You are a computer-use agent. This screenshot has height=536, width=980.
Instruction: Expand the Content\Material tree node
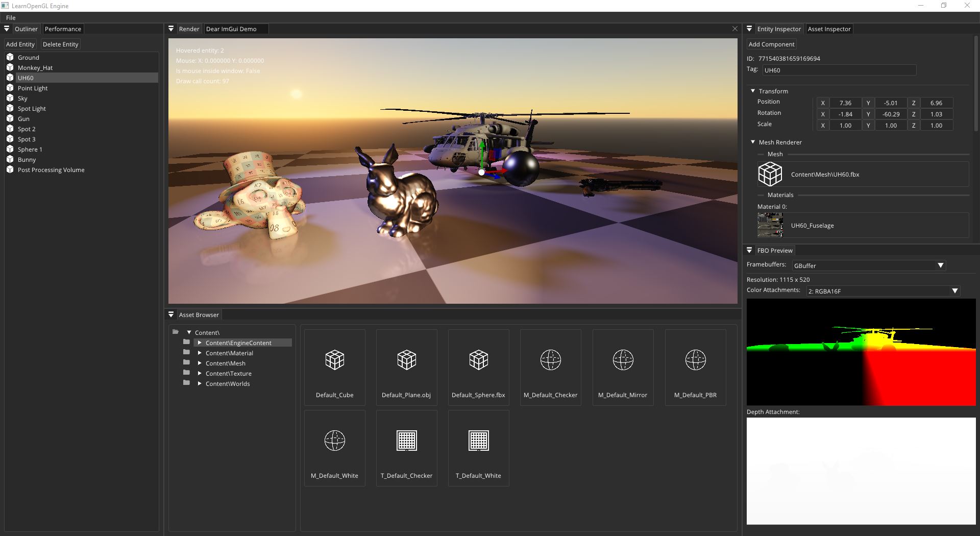(200, 353)
